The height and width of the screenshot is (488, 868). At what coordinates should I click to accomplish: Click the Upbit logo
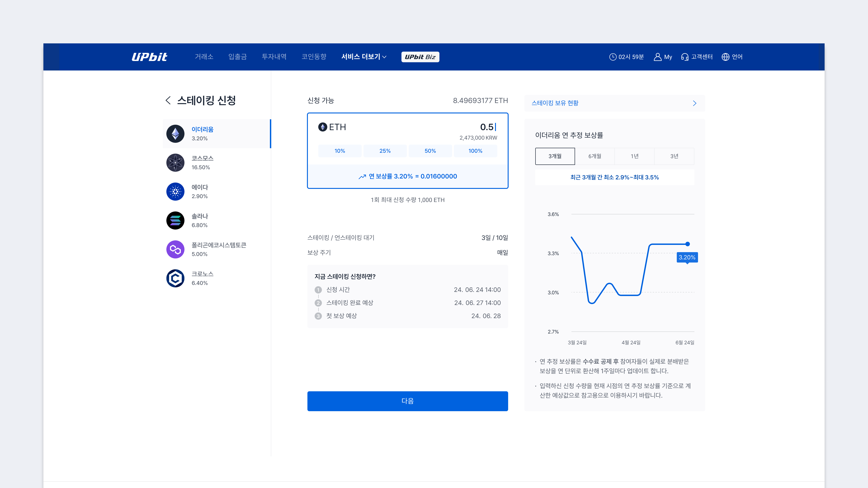tap(149, 56)
